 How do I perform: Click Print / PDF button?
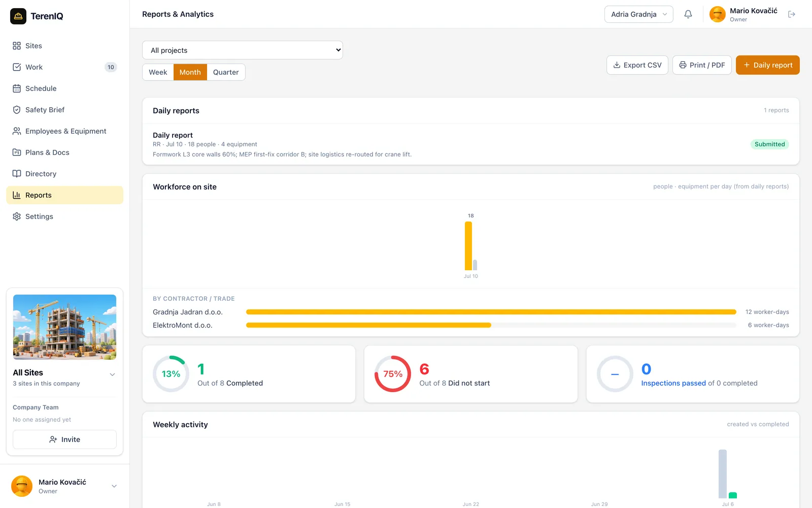point(702,65)
